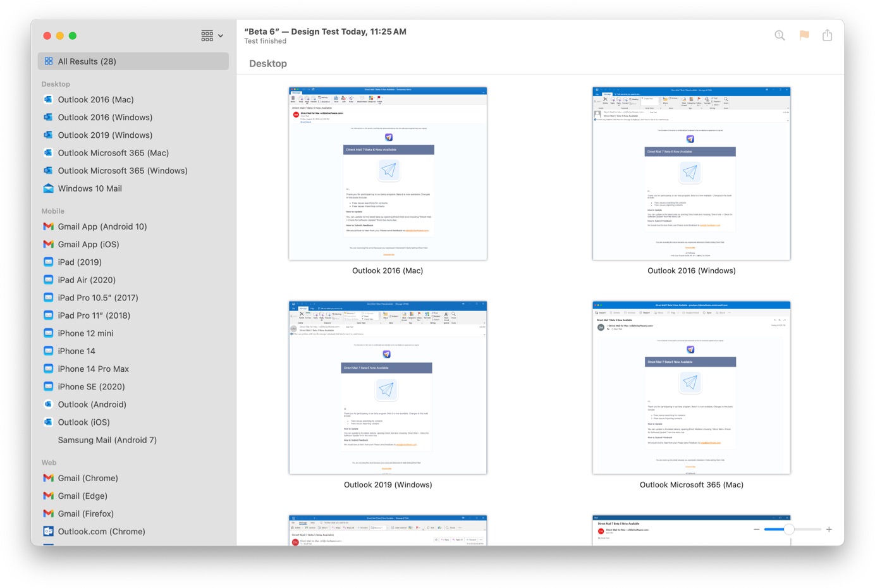This screenshot has width=875, height=588.
Task: Select Gmail (Firefox) row
Action: coord(133,513)
